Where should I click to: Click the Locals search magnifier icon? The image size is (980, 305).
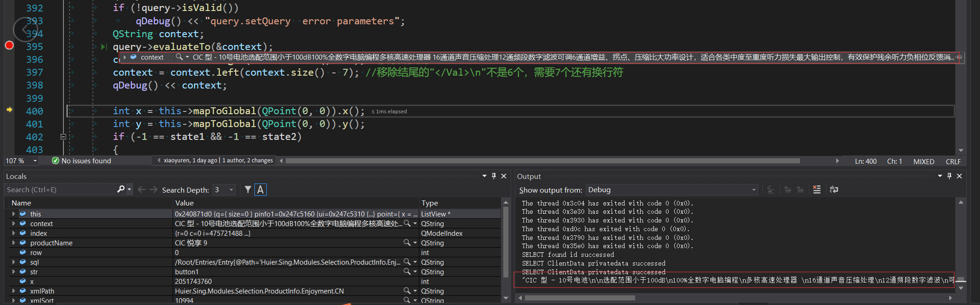click(121, 189)
